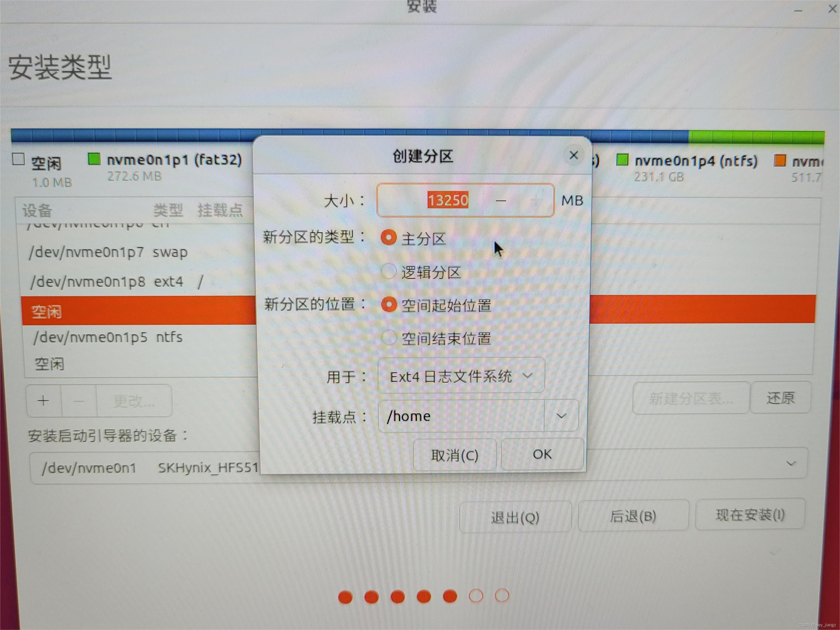This screenshot has width=840, height=630.
Task: Select 空间结束位置 end of space radio
Action: [388, 338]
